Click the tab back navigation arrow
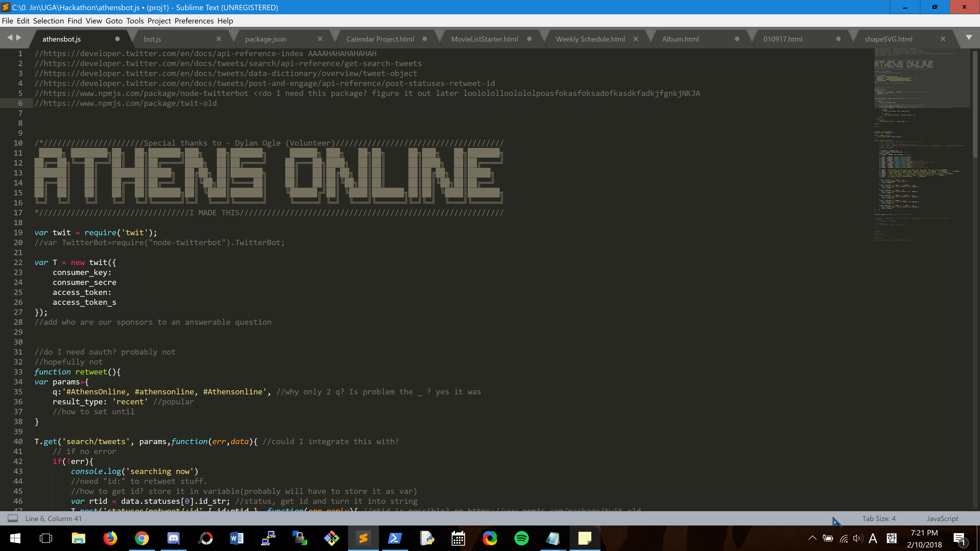Image resolution: width=980 pixels, height=551 pixels. pyautogui.click(x=9, y=37)
